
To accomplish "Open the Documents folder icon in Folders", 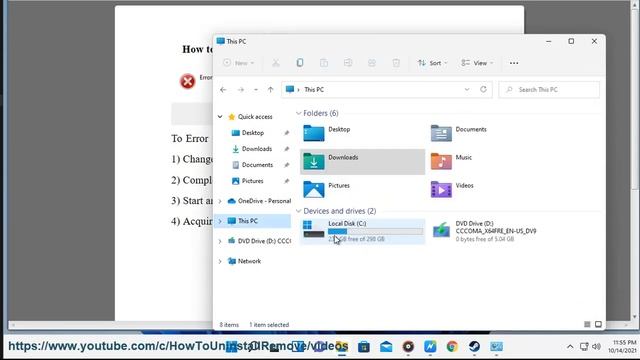I will (441, 133).
